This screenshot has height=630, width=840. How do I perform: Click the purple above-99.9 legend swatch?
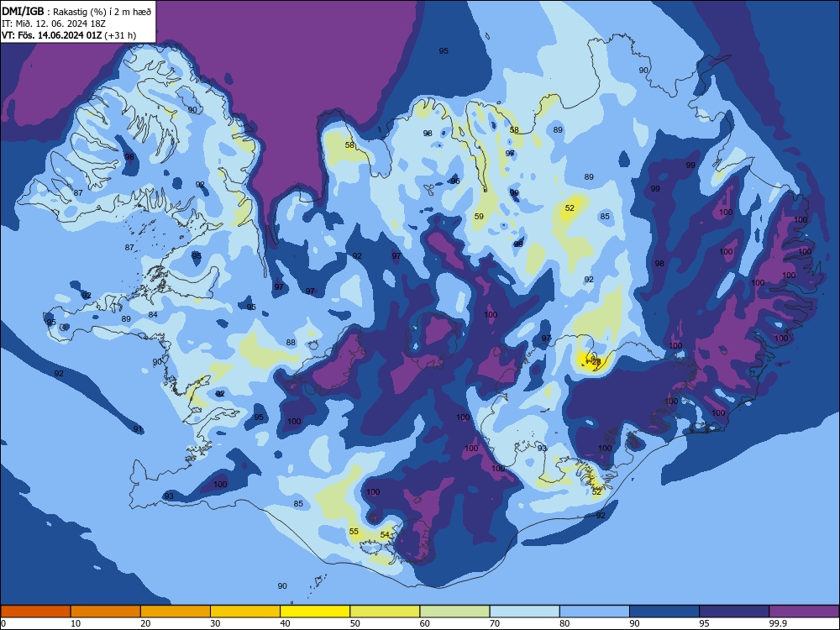click(804, 612)
